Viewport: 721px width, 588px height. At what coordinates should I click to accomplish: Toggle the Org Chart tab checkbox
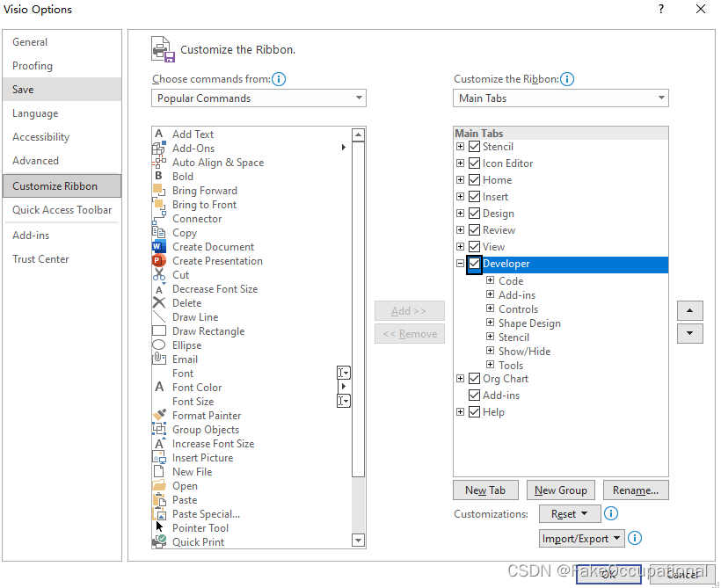click(474, 379)
